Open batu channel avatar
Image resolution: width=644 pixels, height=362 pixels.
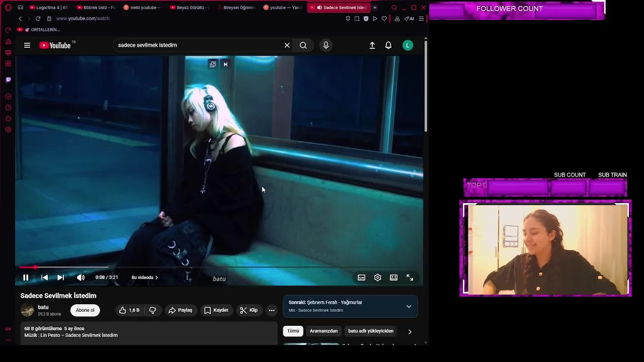tap(27, 310)
